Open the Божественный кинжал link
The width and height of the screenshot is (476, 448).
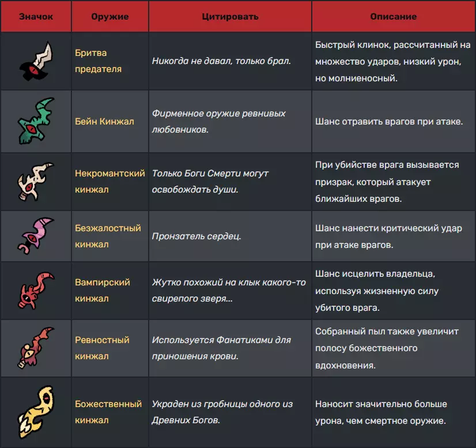108,412
